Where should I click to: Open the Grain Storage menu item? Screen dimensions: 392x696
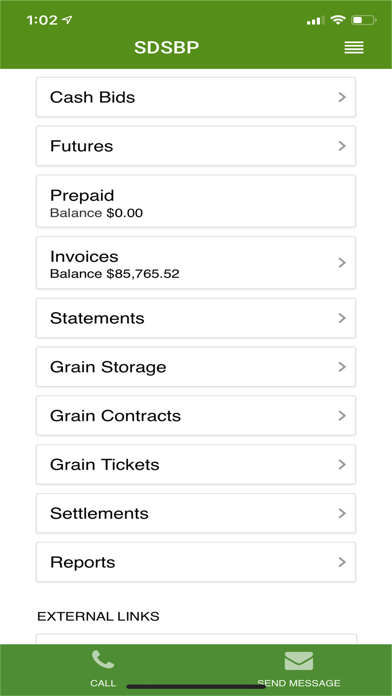(196, 367)
